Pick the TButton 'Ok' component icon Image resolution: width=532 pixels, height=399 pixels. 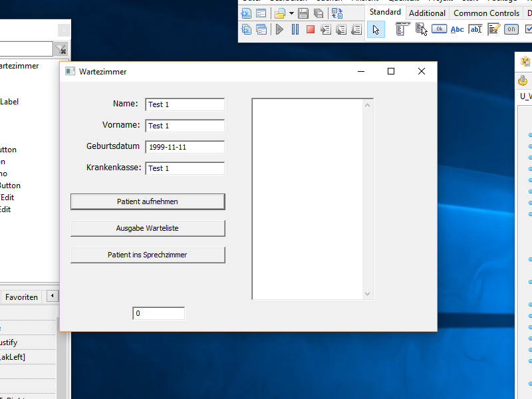click(439, 29)
